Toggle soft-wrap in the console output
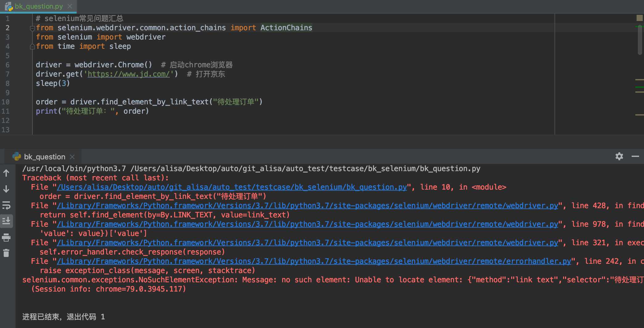The image size is (644, 328). (x=6, y=205)
